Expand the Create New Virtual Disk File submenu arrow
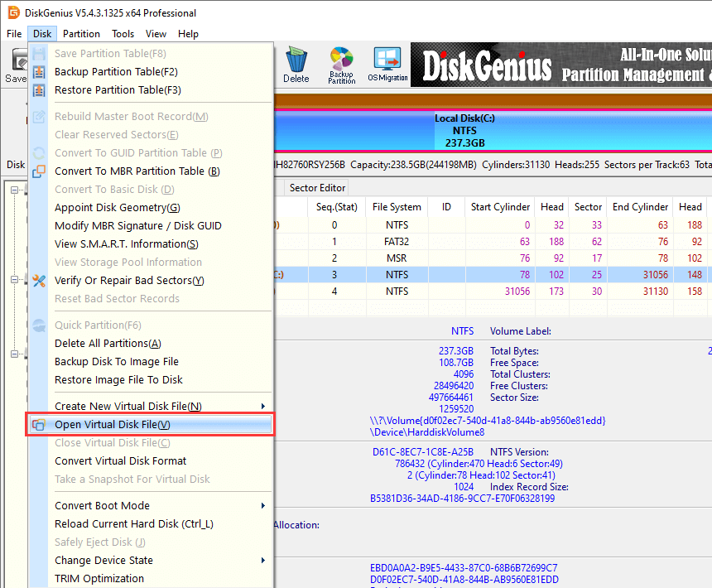712x588 pixels. point(263,407)
